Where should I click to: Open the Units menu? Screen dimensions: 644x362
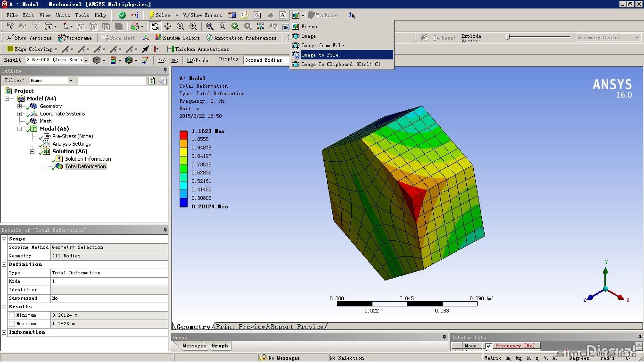click(63, 15)
